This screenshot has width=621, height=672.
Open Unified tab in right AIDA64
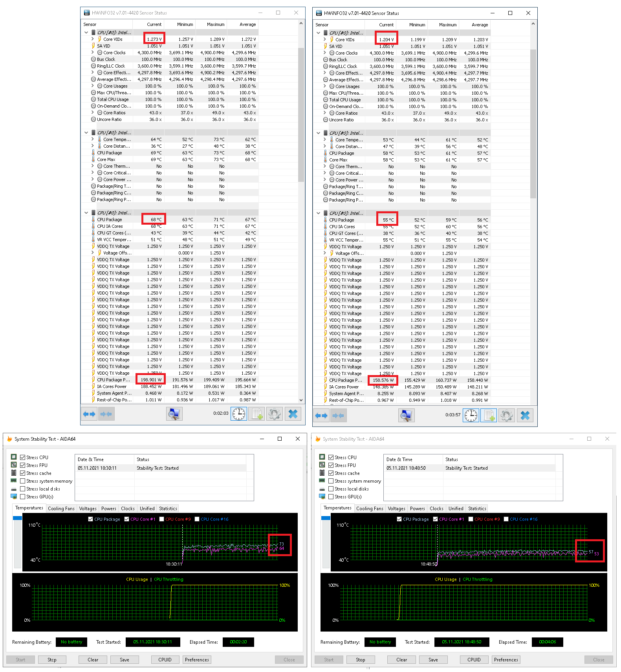pyautogui.click(x=456, y=509)
